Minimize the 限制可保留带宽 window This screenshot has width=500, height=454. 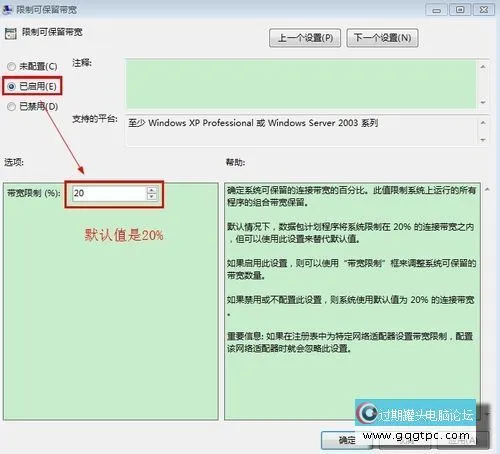[436, 10]
